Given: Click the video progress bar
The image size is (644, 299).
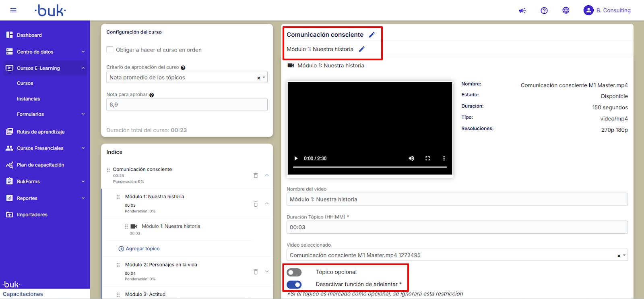Looking at the screenshot, I should click(x=369, y=167).
